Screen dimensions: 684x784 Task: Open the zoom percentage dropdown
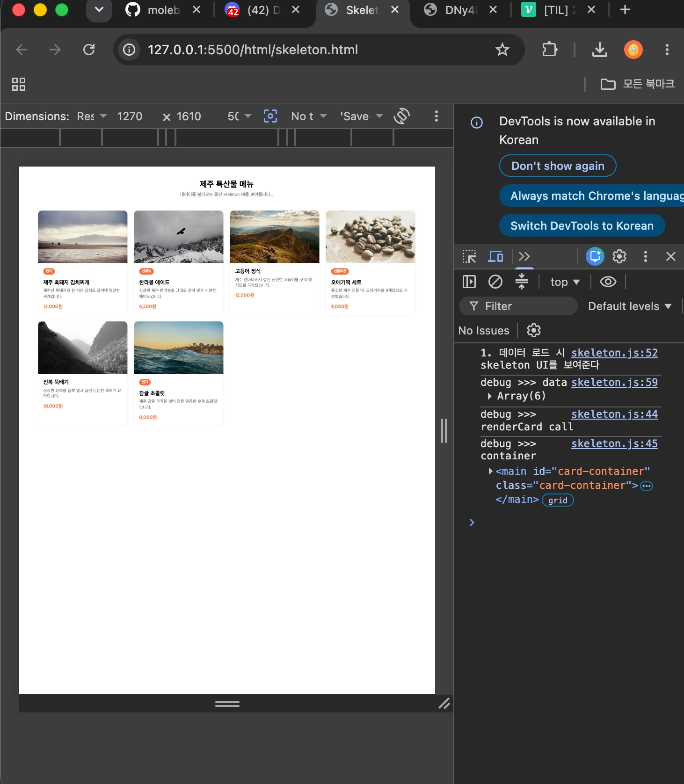coord(240,116)
